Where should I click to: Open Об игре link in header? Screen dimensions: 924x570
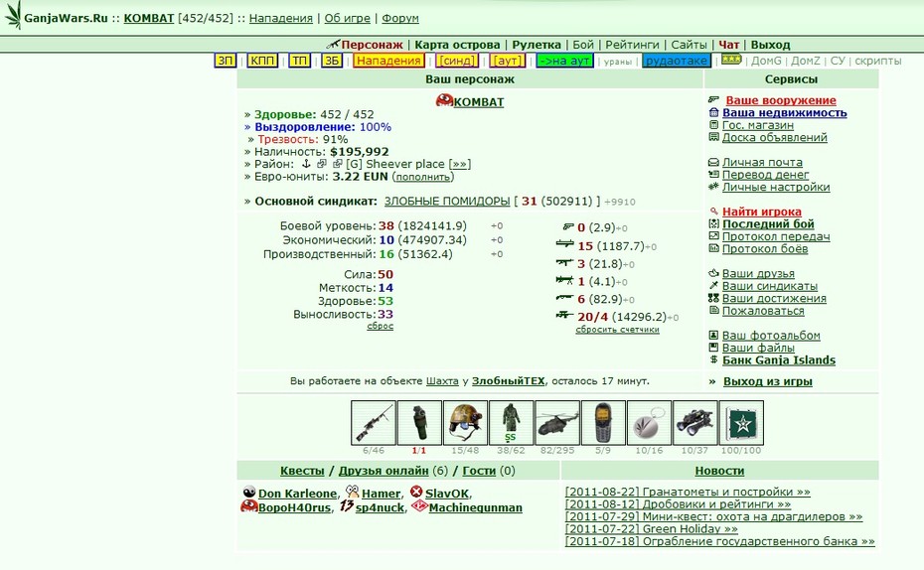coord(347,18)
